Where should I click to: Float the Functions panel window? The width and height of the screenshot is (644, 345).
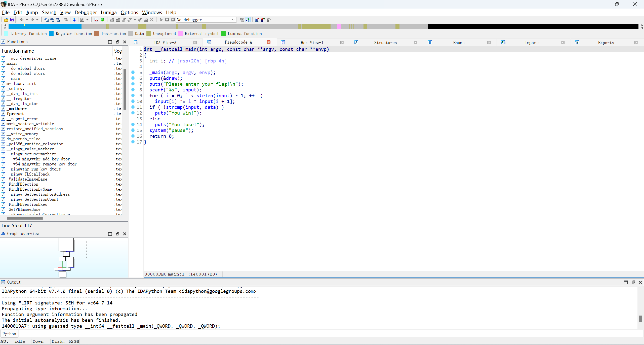click(x=117, y=42)
